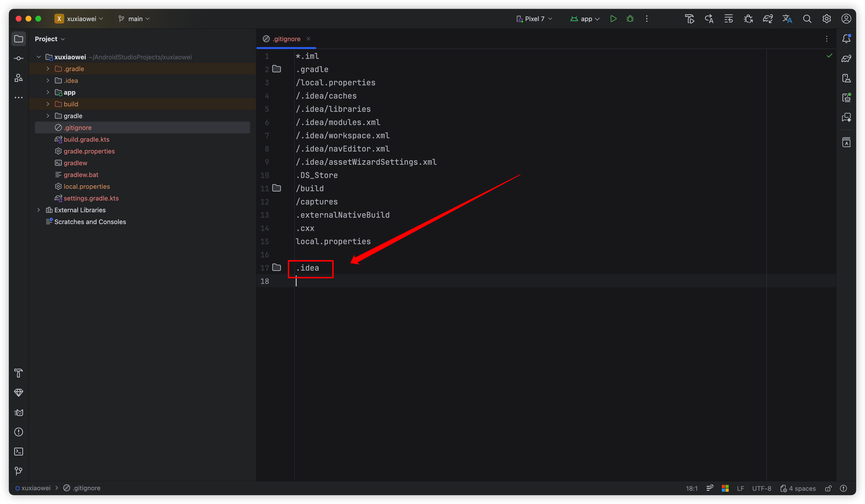Start debugging with the bug icon
The image size is (865, 504).
(630, 19)
